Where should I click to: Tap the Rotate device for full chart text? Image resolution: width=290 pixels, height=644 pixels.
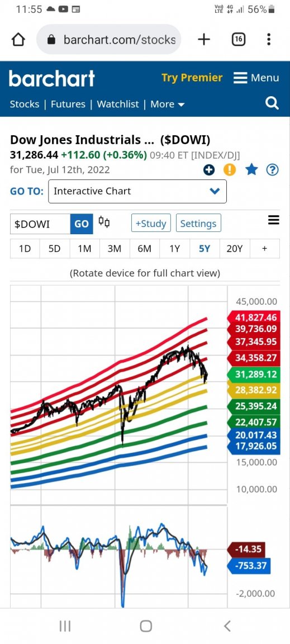pos(145,273)
